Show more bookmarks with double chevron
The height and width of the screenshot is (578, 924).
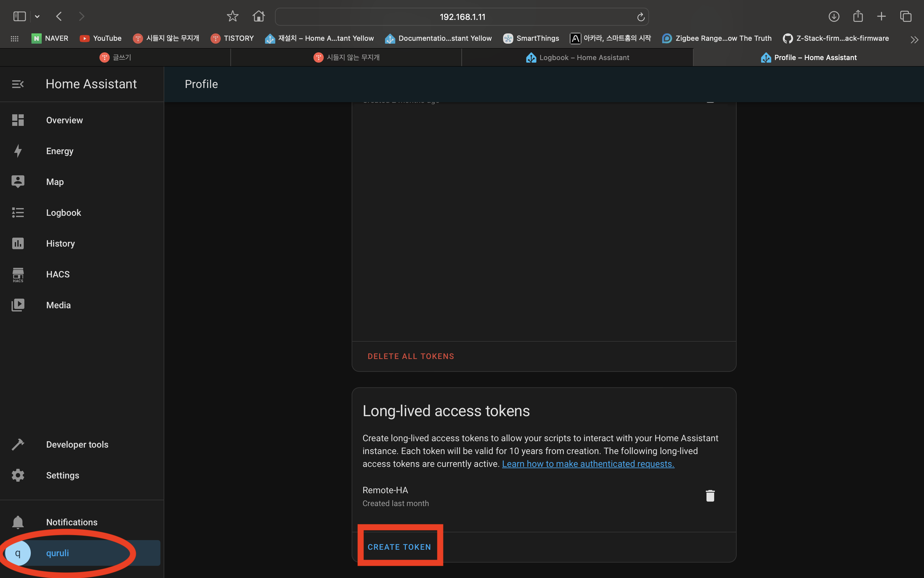914,39
